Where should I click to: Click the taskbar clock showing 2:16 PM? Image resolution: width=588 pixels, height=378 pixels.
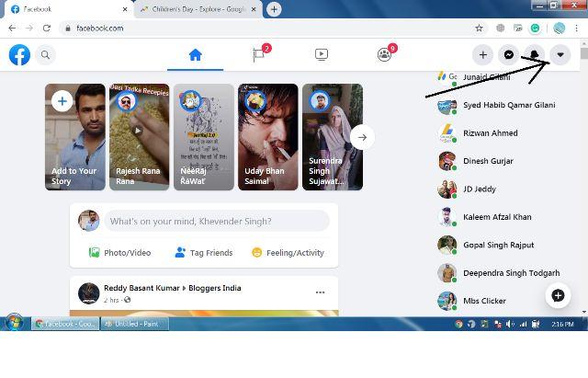(x=562, y=324)
